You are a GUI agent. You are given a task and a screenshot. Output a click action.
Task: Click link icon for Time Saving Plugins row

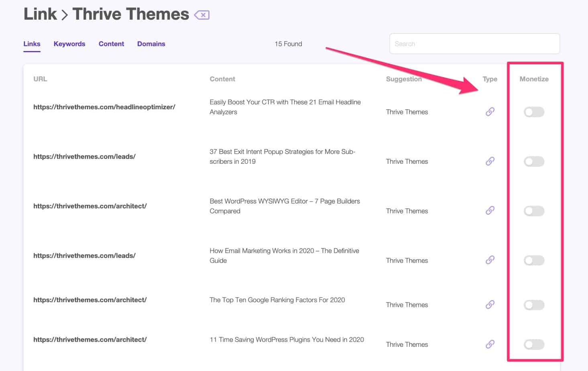(x=490, y=344)
